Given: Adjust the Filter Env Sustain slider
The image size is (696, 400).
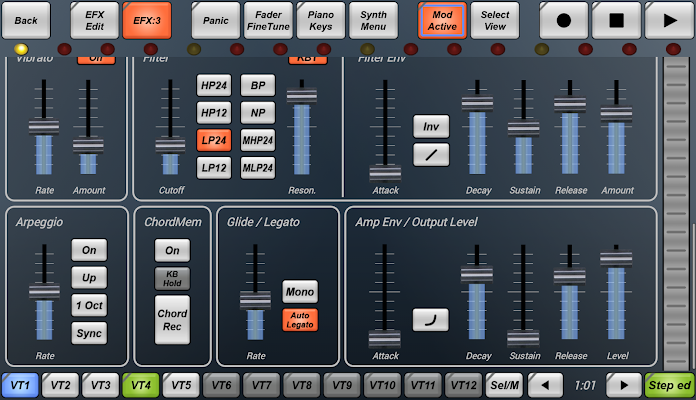Looking at the screenshot, I should tap(523, 128).
